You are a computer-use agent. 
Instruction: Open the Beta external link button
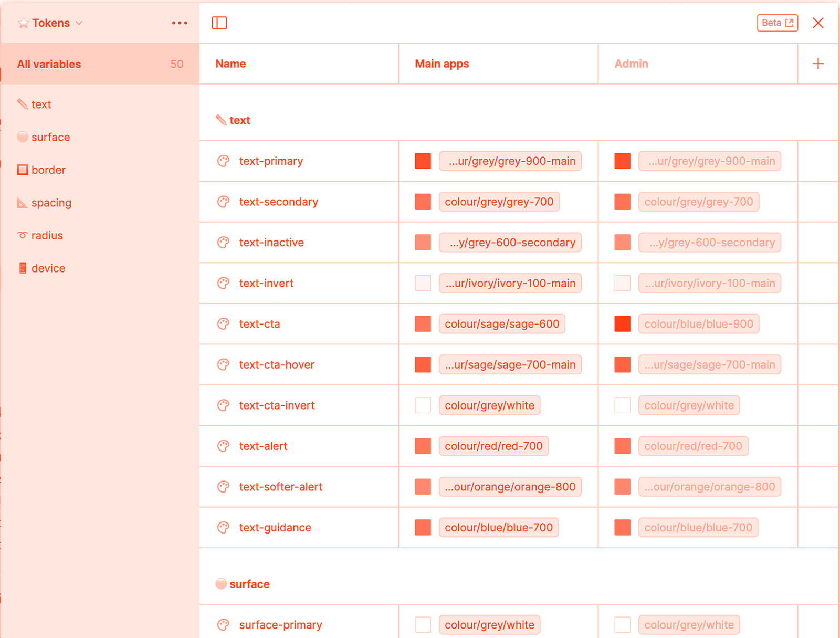pyautogui.click(x=777, y=23)
